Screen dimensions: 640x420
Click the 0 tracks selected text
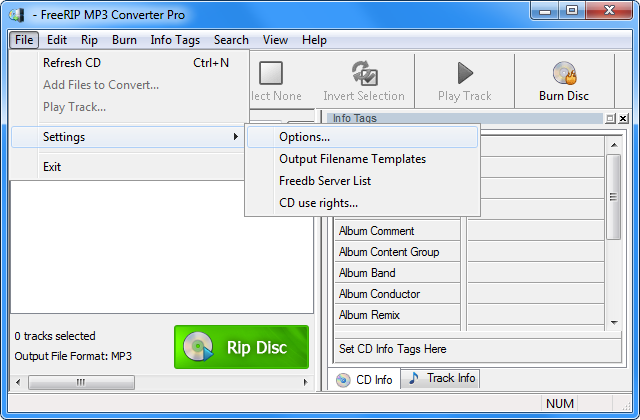coord(55,336)
